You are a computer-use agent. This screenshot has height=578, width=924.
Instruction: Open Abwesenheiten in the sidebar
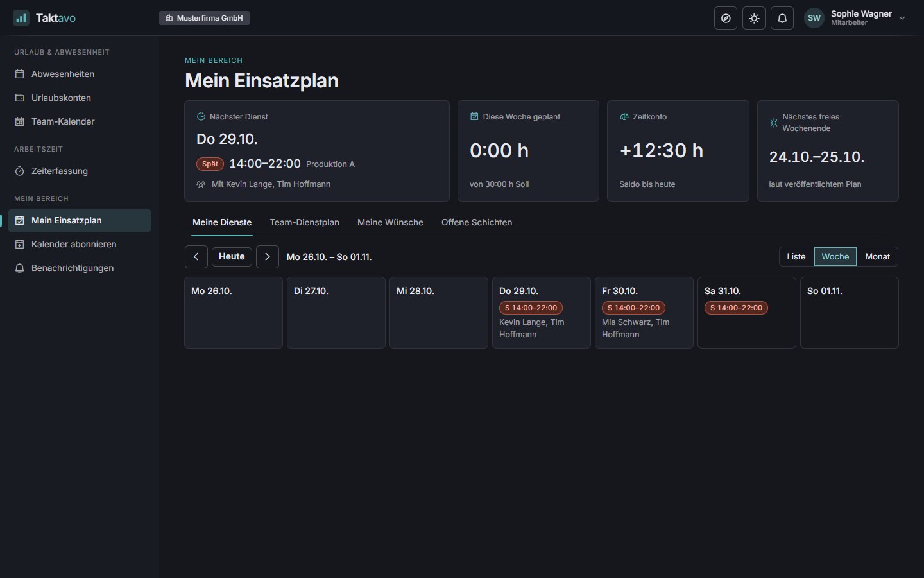tap(80, 74)
